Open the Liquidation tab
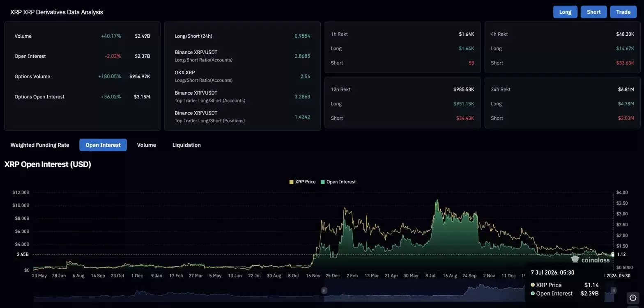The height and width of the screenshot is (308, 644). point(186,145)
